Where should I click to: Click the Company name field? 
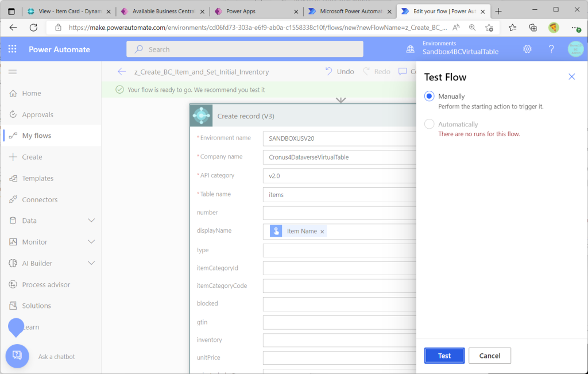[340, 157]
